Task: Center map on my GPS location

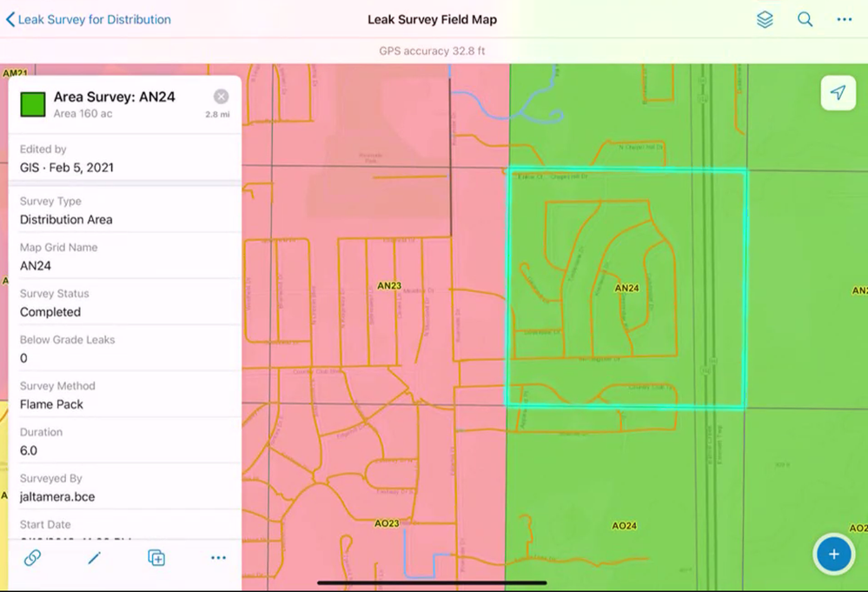Action: (x=838, y=92)
